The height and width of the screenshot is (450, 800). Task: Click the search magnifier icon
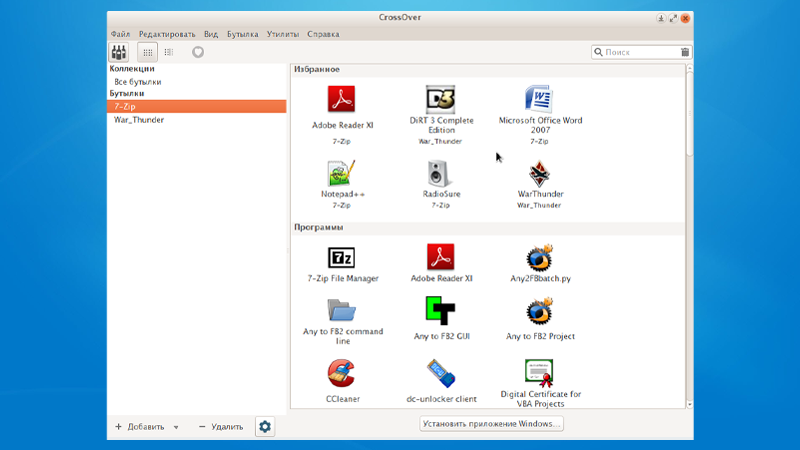[x=598, y=52]
